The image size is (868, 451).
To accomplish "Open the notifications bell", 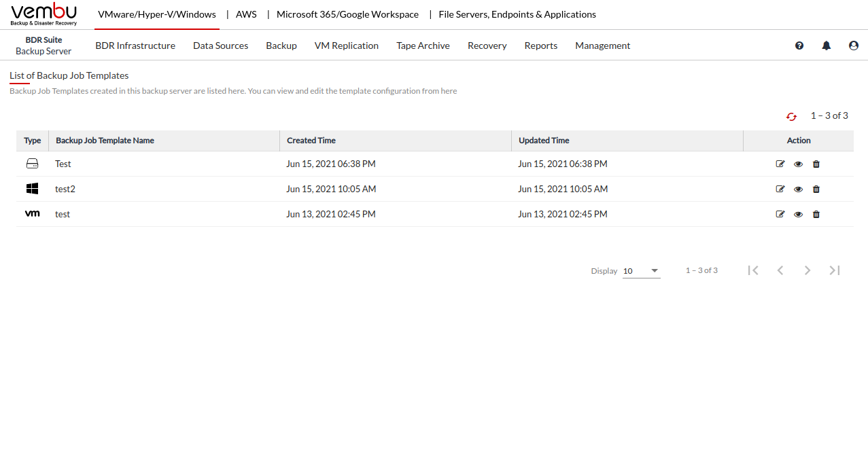I will click(827, 46).
